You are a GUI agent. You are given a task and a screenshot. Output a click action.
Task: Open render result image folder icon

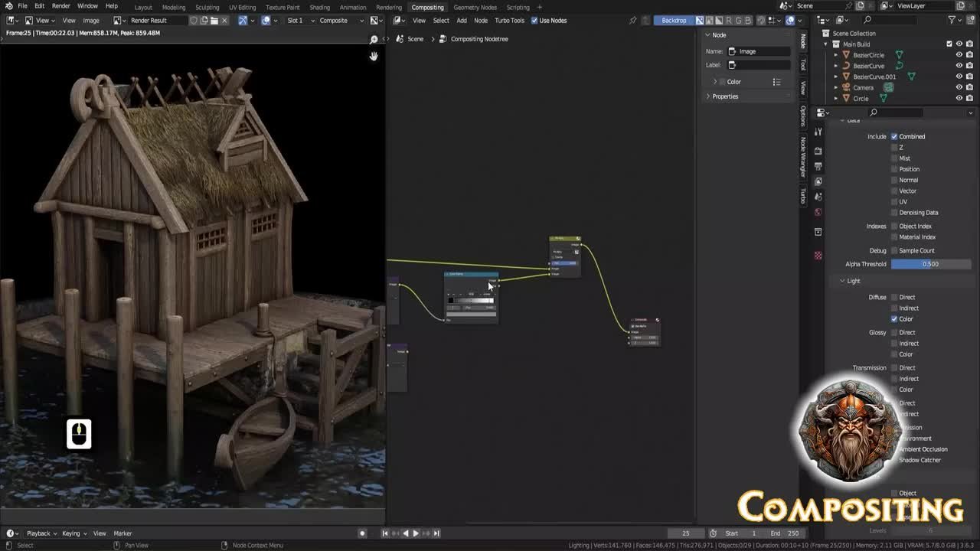click(x=214, y=21)
